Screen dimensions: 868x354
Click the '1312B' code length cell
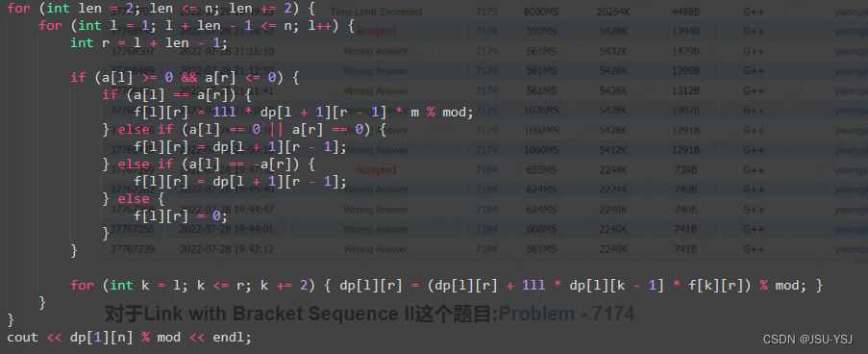pos(686,90)
